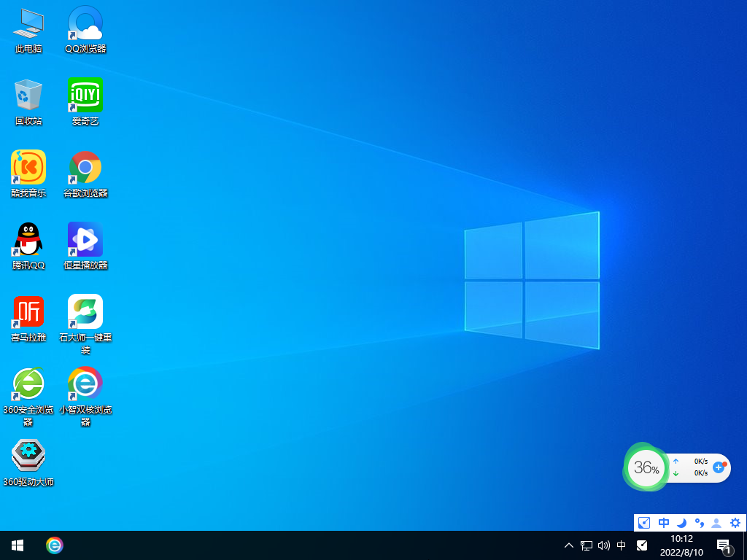
Task: Click the 36% acceleration ball
Action: (646, 467)
